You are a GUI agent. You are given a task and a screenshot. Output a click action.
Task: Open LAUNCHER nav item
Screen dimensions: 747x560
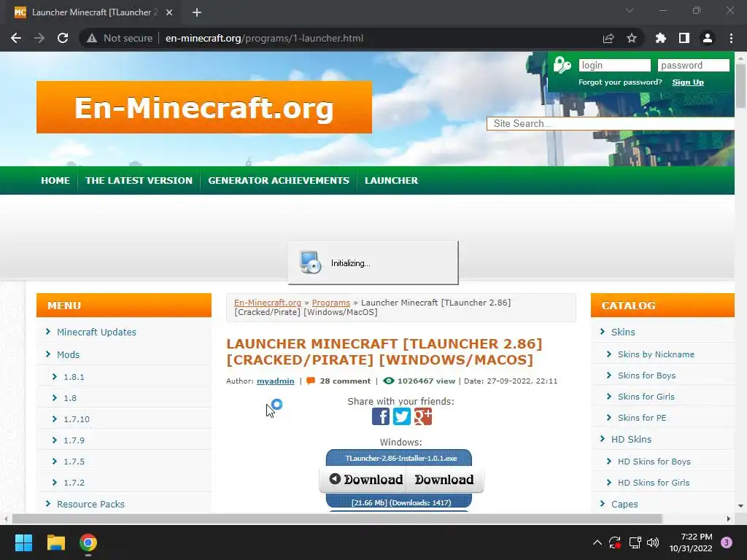click(392, 181)
